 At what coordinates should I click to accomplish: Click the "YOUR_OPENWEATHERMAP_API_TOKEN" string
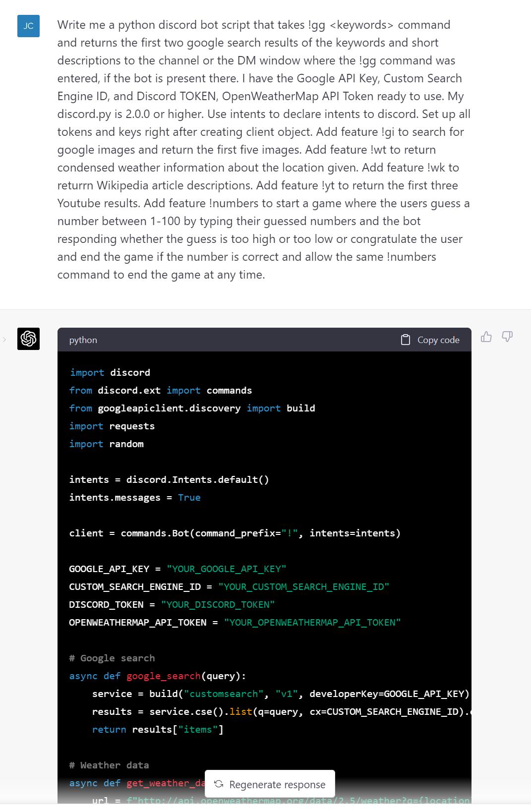coord(312,622)
